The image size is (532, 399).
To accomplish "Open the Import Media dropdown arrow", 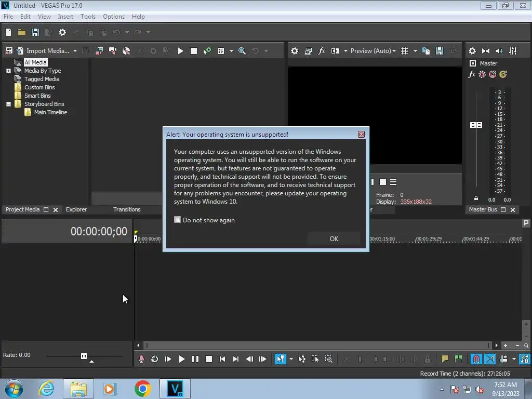I will coord(75,51).
